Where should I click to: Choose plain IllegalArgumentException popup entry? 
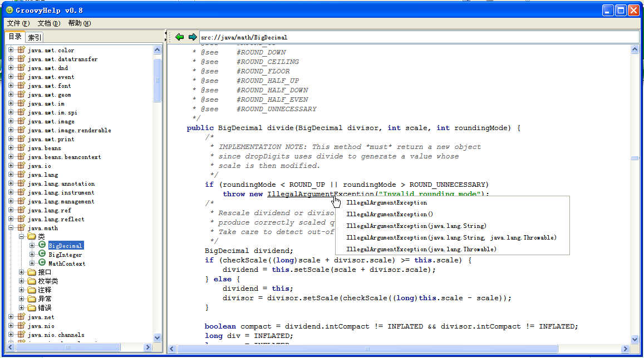click(x=386, y=202)
